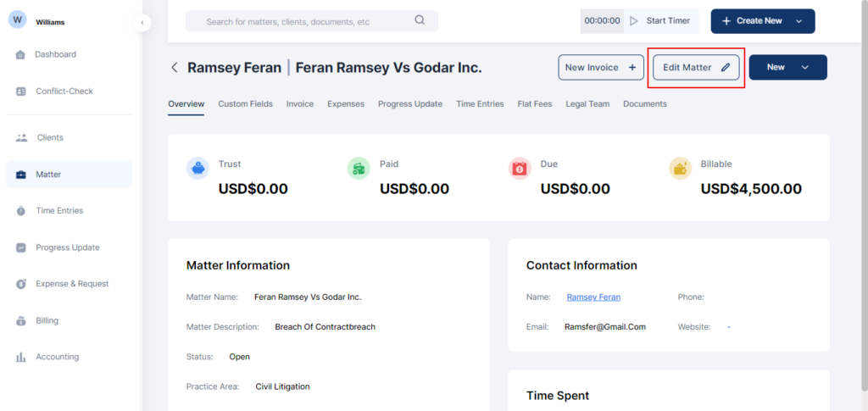Click the Edit Matter button
868x411 pixels.
[696, 68]
